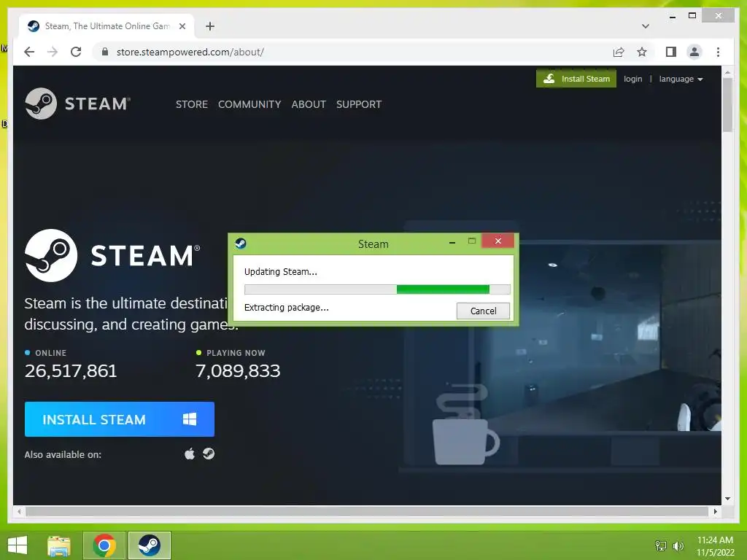The width and height of the screenshot is (747, 560).
Task: Click the Steam logo in the page header
Action: coord(77,104)
